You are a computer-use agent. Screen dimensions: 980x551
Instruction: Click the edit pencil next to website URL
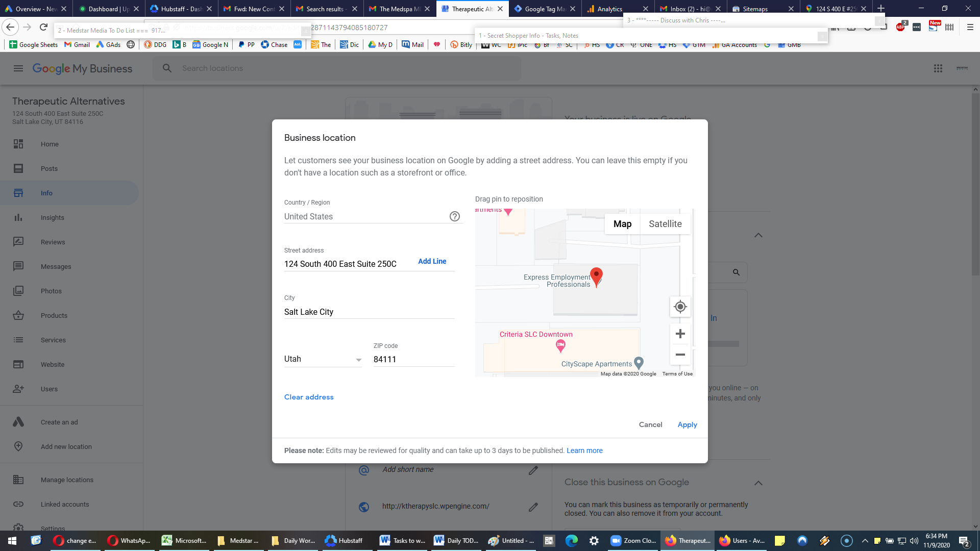pos(533,507)
